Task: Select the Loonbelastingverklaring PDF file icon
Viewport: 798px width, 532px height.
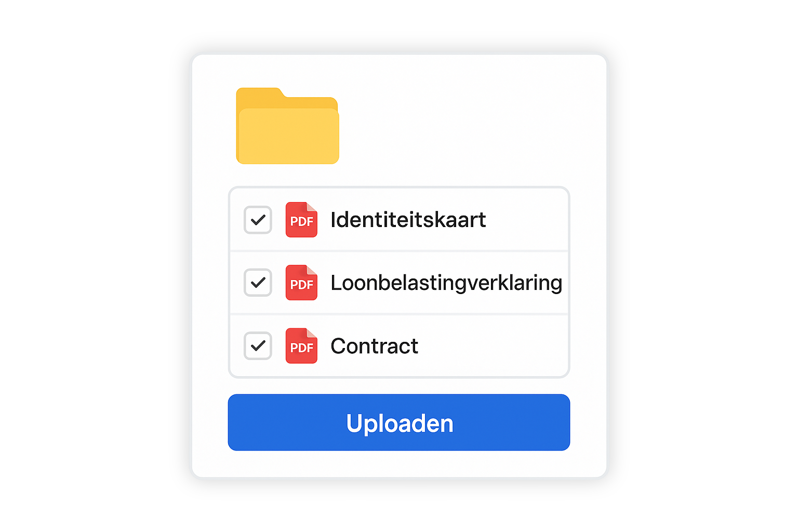Action: tap(301, 283)
